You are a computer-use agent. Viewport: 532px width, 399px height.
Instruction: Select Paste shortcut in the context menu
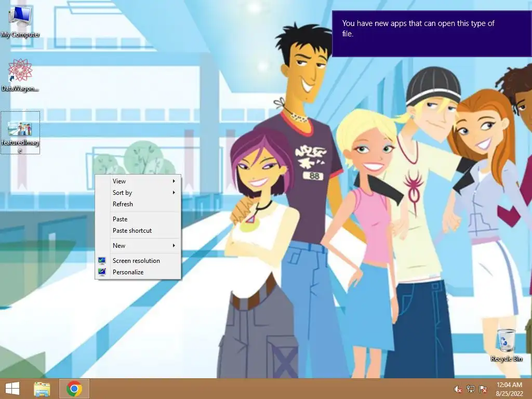coord(138,231)
